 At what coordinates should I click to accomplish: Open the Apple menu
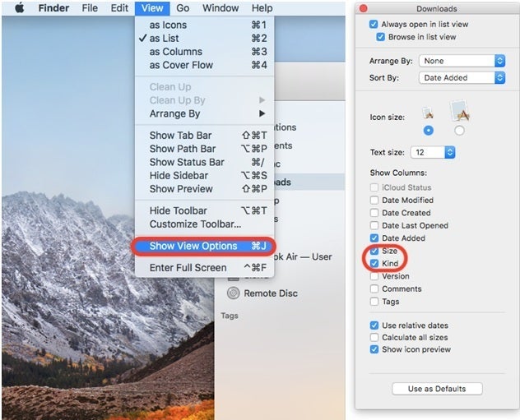click(20, 7)
